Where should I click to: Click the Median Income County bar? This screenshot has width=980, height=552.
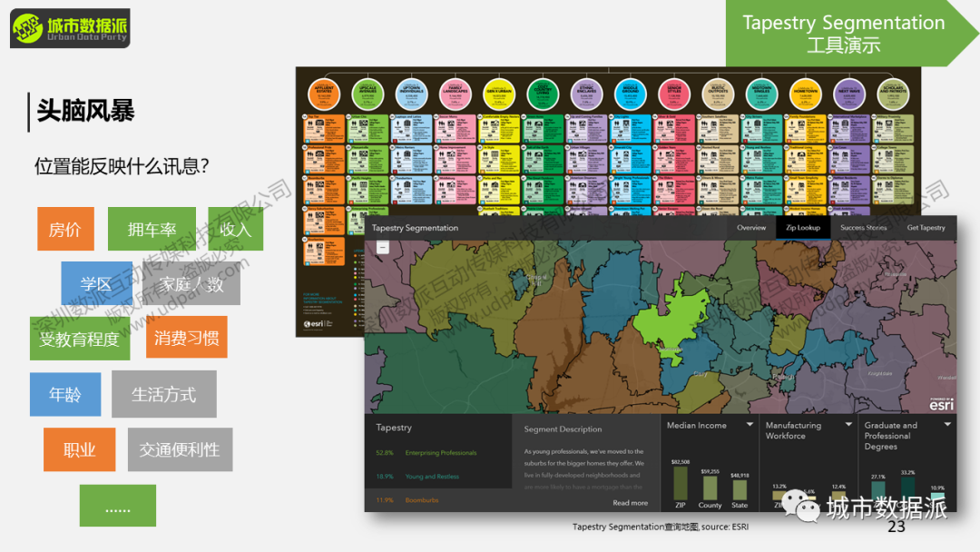(x=710, y=488)
